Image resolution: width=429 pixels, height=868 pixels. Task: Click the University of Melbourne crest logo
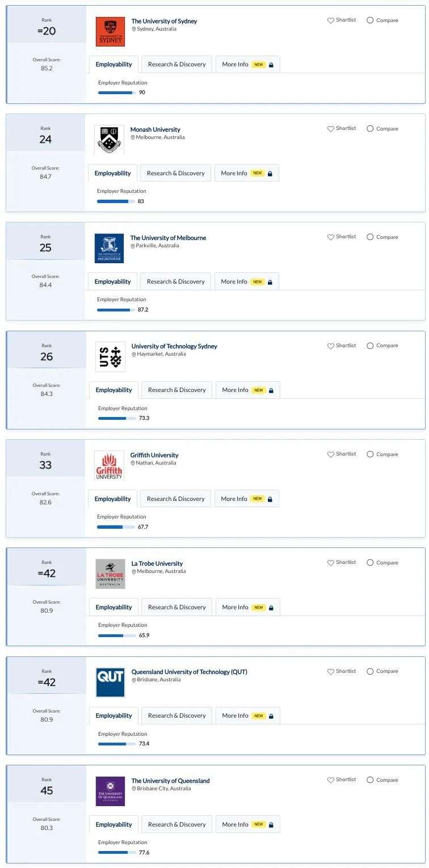click(109, 248)
